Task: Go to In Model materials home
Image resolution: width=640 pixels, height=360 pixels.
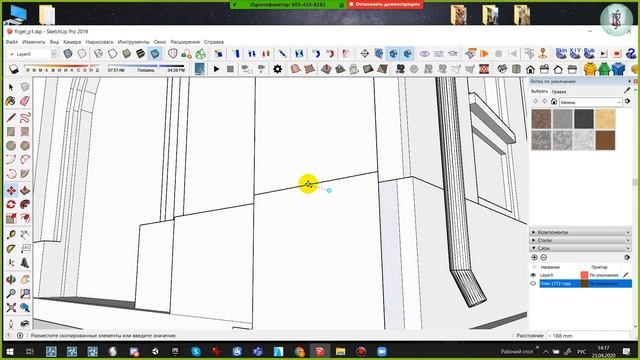Action: click(x=554, y=102)
